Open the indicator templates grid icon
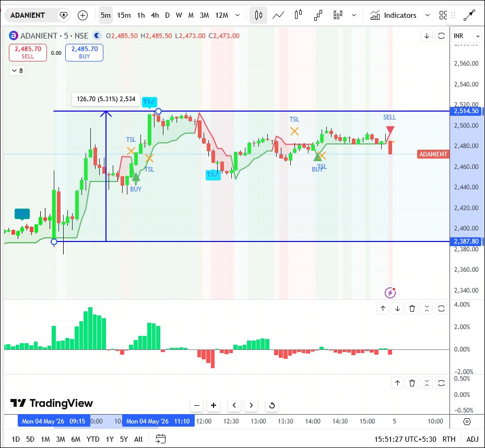Screen dimensions: 485x448 (443, 15)
